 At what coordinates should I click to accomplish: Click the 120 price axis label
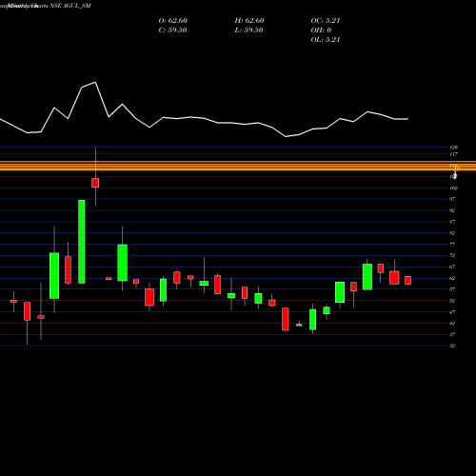click(453, 148)
